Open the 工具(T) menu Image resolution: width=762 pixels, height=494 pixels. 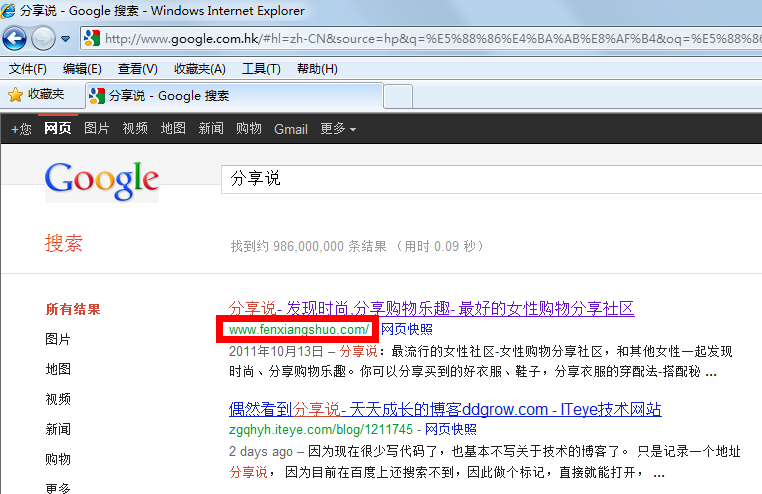tap(261, 69)
